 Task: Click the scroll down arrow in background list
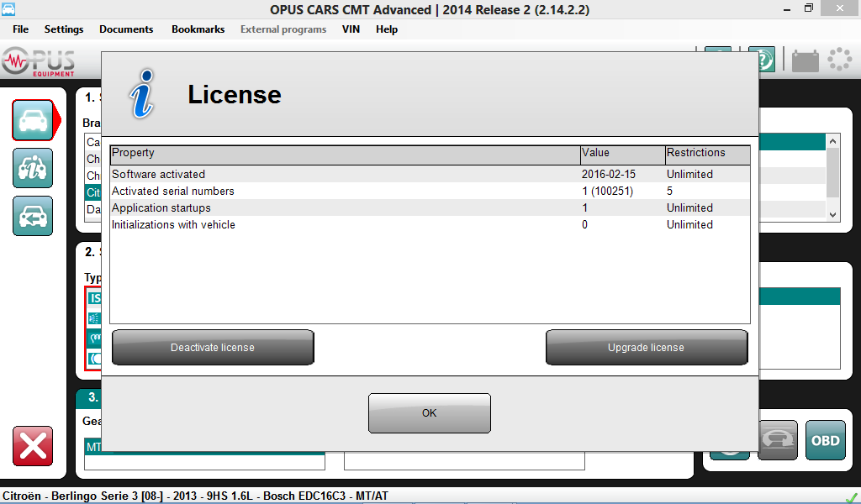pyautogui.click(x=833, y=214)
